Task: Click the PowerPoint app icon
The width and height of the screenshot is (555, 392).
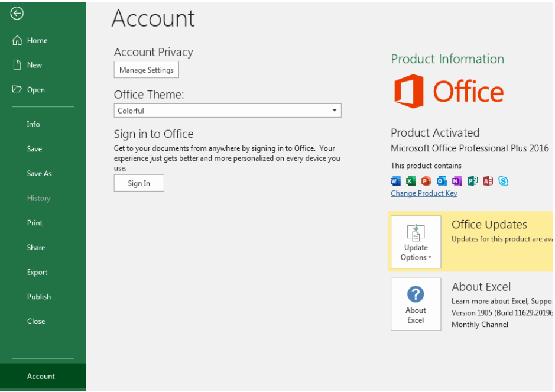Action: tap(426, 182)
